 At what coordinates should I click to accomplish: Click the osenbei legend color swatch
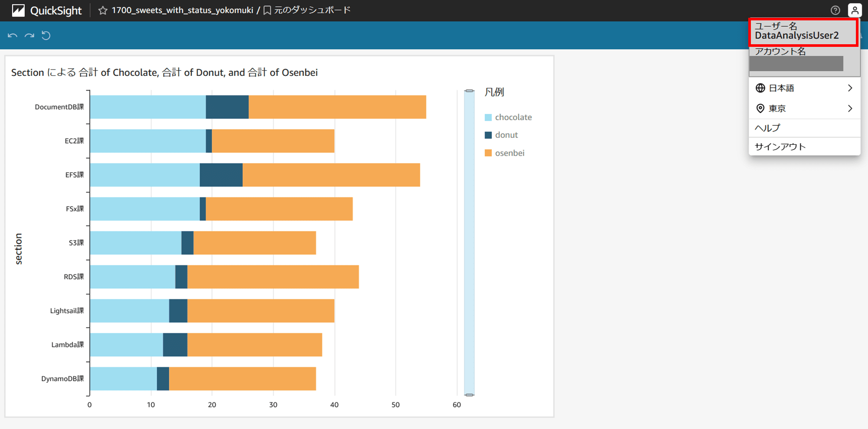pos(488,153)
